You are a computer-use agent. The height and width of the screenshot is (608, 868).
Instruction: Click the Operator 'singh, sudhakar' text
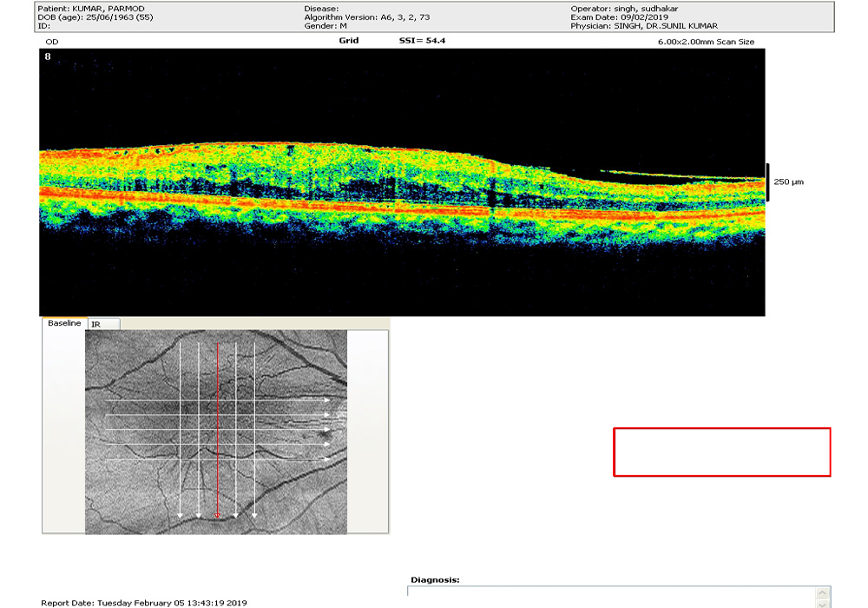(x=646, y=9)
